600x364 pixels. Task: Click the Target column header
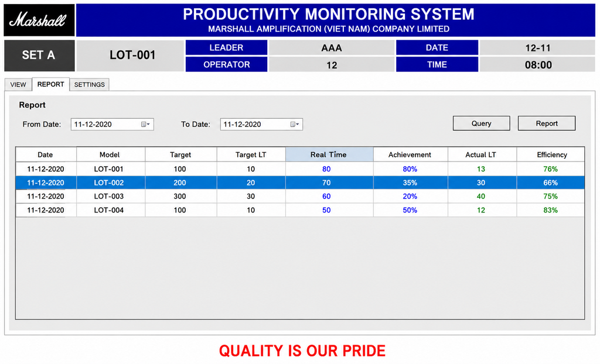[x=180, y=154]
